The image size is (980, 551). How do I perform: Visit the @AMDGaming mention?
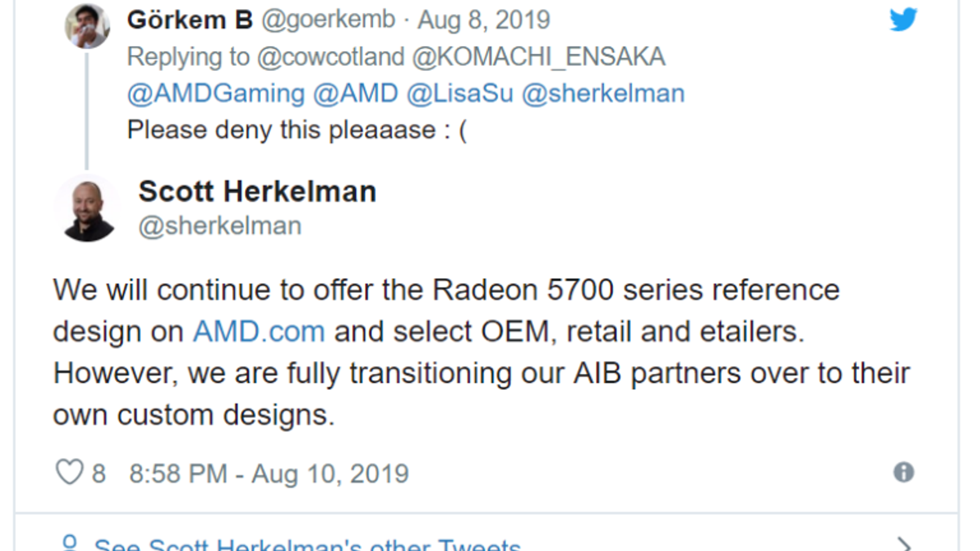[x=216, y=94]
